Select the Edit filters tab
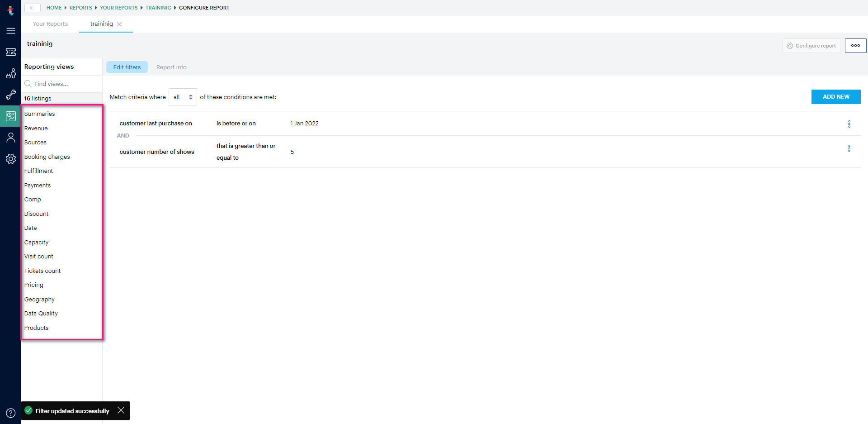 coord(127,67)
